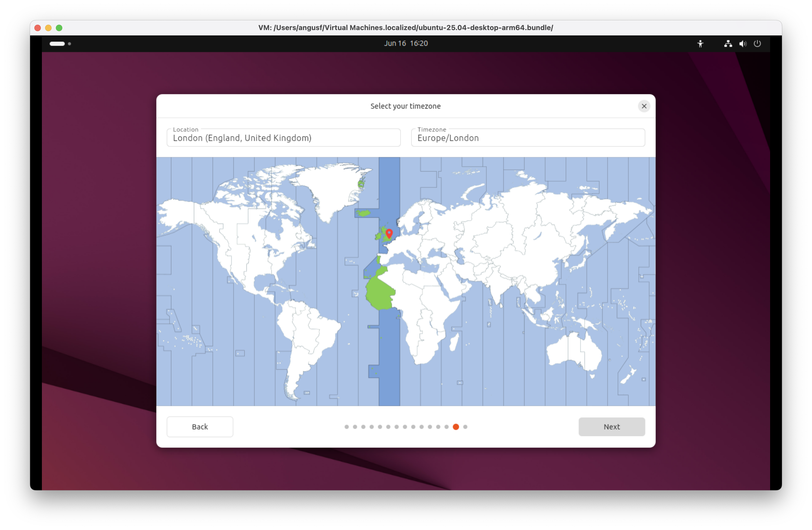Click the wired network icon in the top bar
This screenshot has width=812, height=530.
click(728, 44)
